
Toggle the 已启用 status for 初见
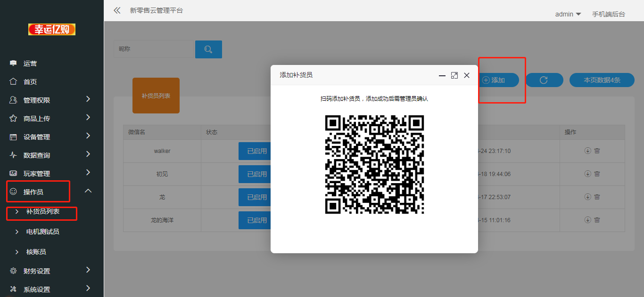(255, 174)
